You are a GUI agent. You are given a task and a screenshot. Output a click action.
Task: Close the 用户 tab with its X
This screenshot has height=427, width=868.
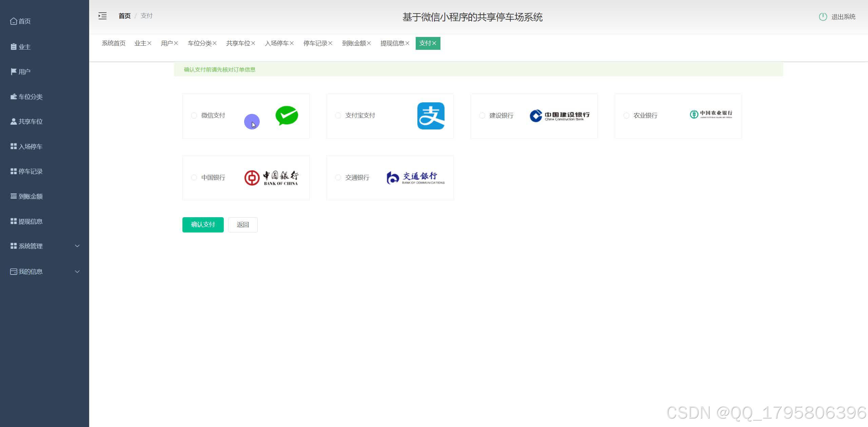pyautogui.click(x=176, y=43)
